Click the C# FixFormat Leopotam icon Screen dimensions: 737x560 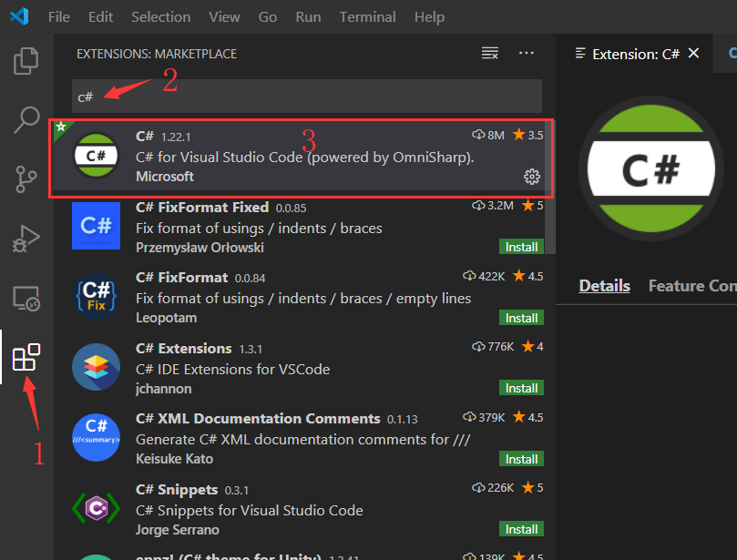point(96,297)
